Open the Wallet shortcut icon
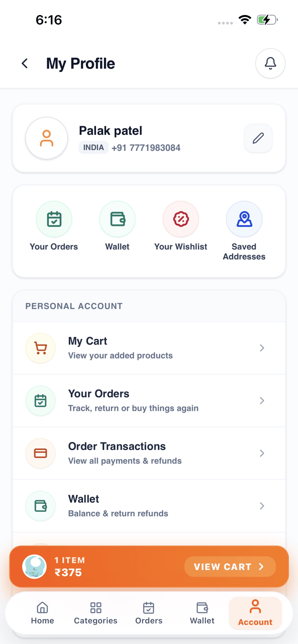 [117, 219]
